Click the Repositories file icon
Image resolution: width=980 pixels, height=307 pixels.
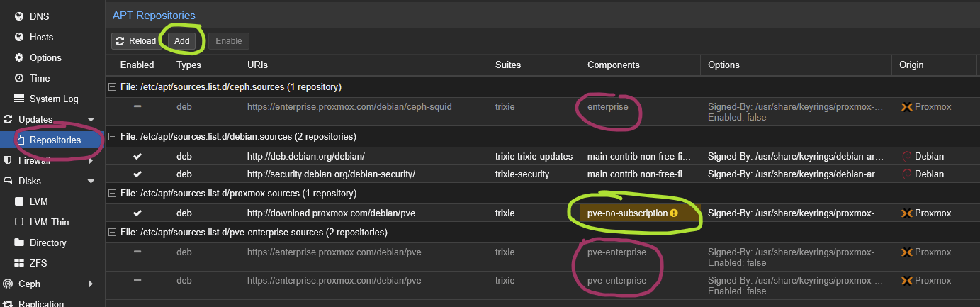tap(20, 140)
